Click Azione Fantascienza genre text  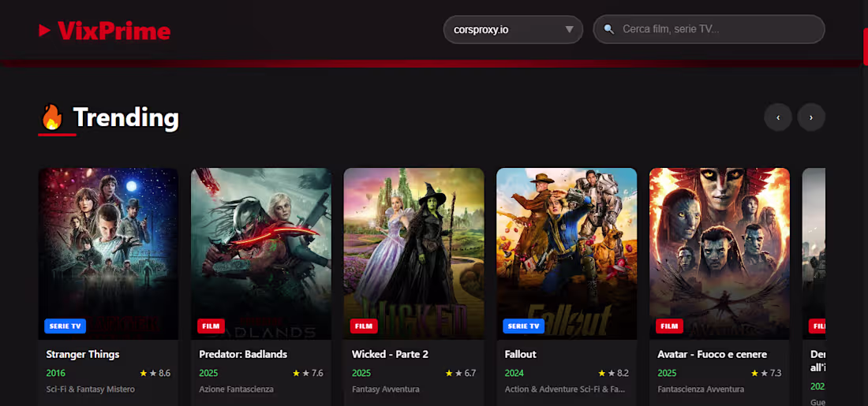[x=237, y=389]
